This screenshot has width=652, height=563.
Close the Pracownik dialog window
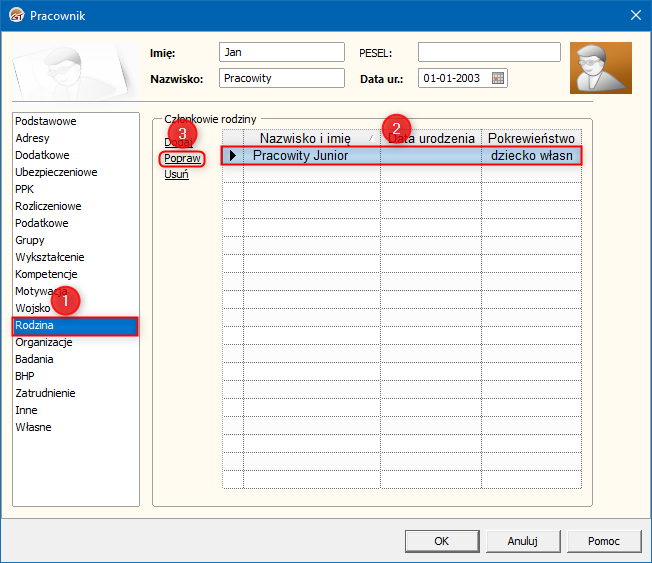[635, 14]
